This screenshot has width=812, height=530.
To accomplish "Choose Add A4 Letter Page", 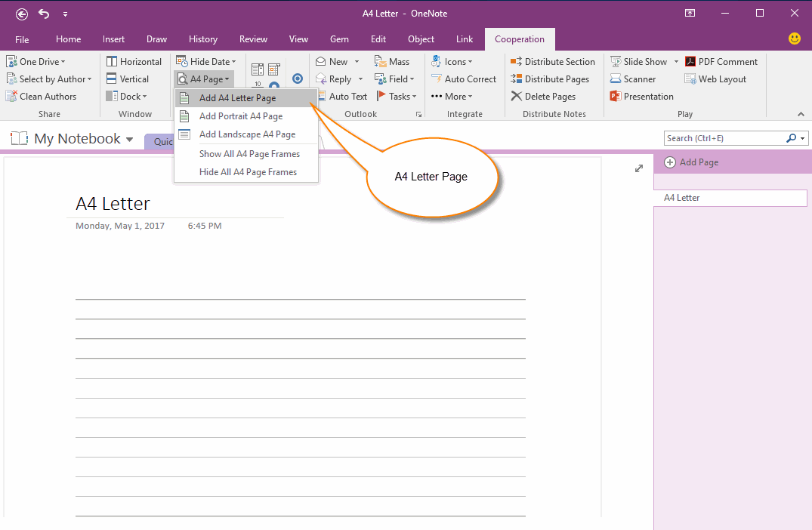I will 246,98.
